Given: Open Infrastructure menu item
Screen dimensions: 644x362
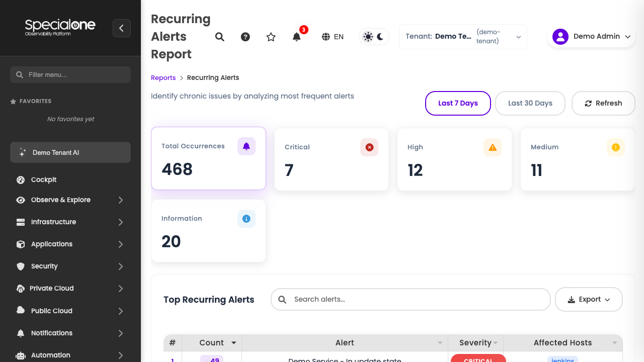Looking at the screenshot, I should 53,222.
